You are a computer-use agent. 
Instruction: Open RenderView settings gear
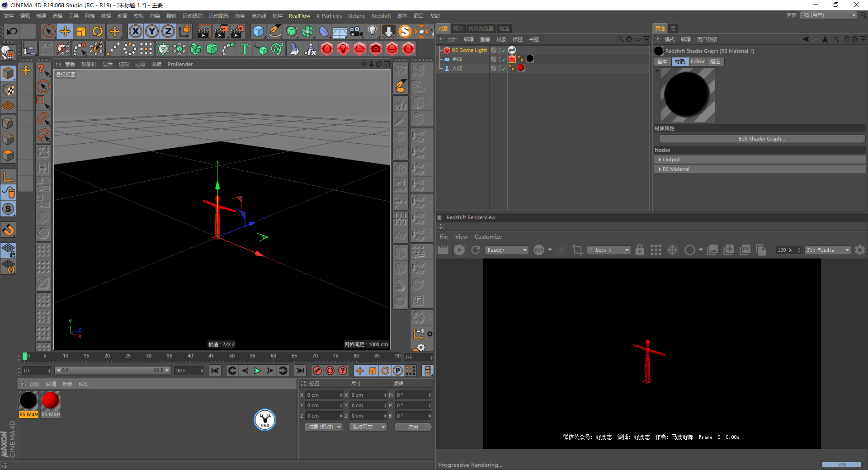(860, 250)
